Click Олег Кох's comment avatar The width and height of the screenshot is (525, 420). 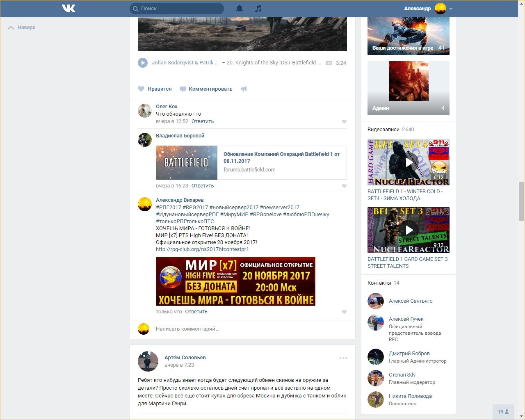coord(145,111)
